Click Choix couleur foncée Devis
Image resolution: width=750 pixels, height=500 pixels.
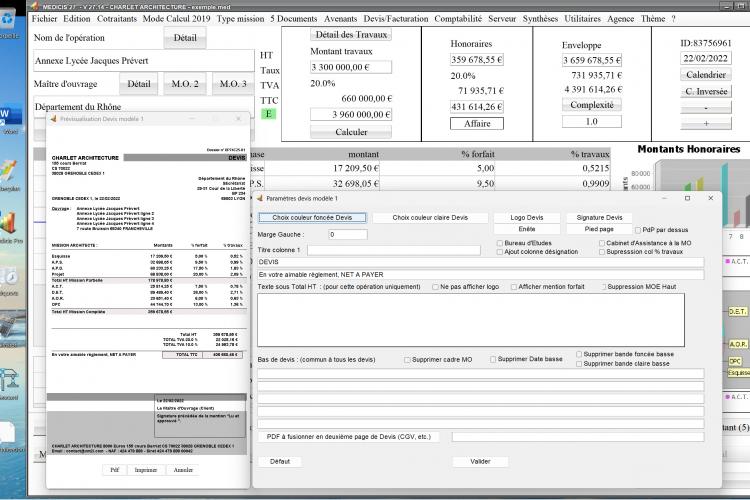coord(312,218)
